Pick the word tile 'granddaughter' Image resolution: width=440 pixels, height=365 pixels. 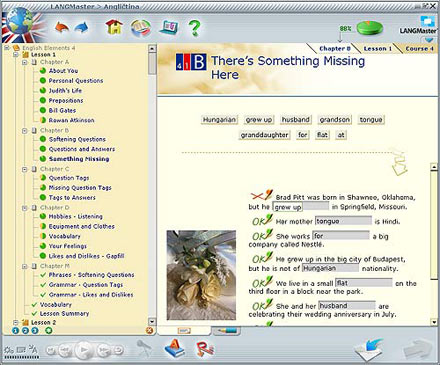click(264, 135)
